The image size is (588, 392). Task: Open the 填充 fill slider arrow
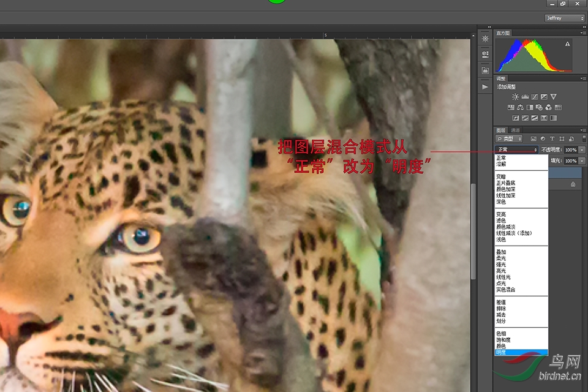582,161
